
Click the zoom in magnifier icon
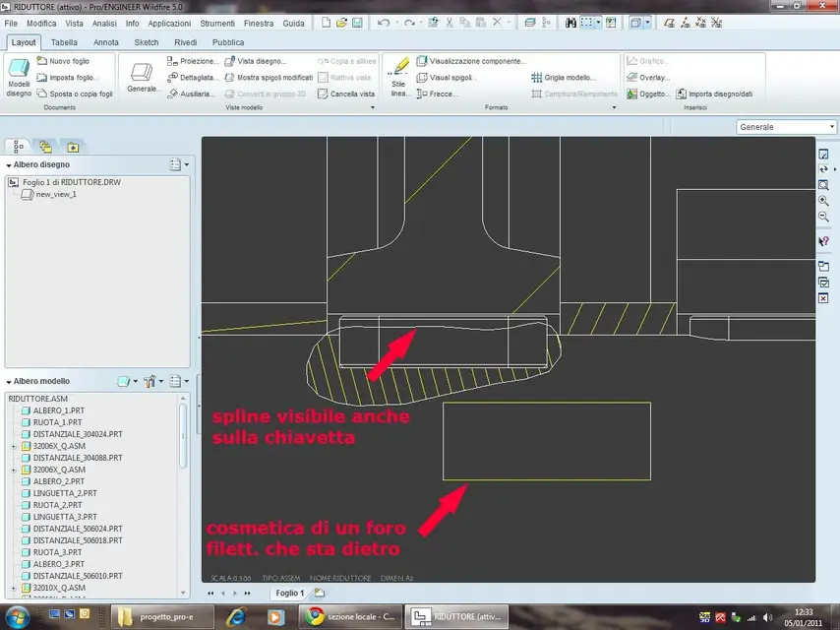(x=823, y=201)
